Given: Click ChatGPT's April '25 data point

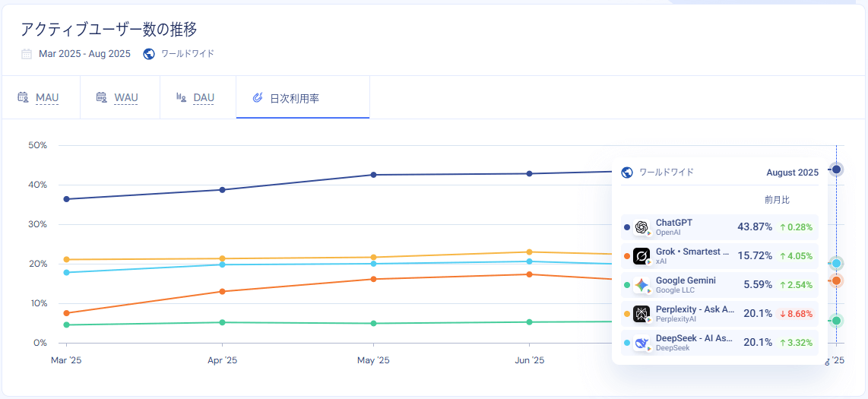Looking at the screenshot, I should tap(223, 190).
